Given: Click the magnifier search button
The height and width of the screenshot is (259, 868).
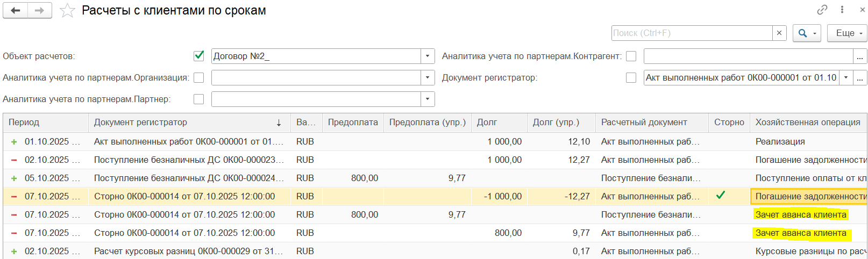Looking at the screenshot, I should pyautogui.click(x=803, y=33).
